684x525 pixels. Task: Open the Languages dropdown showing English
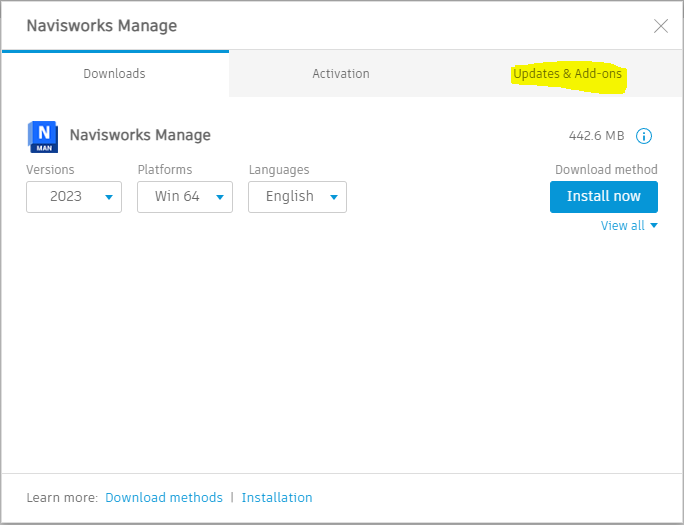click(297, 197)
